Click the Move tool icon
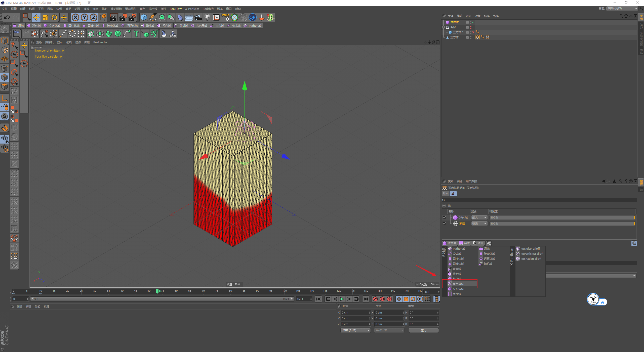 36,17
